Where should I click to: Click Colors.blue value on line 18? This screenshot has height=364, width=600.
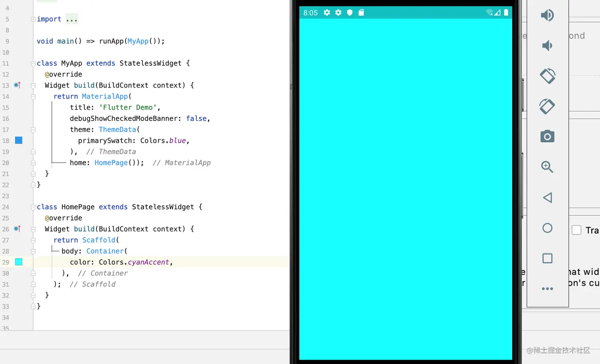tap(163, 141)
